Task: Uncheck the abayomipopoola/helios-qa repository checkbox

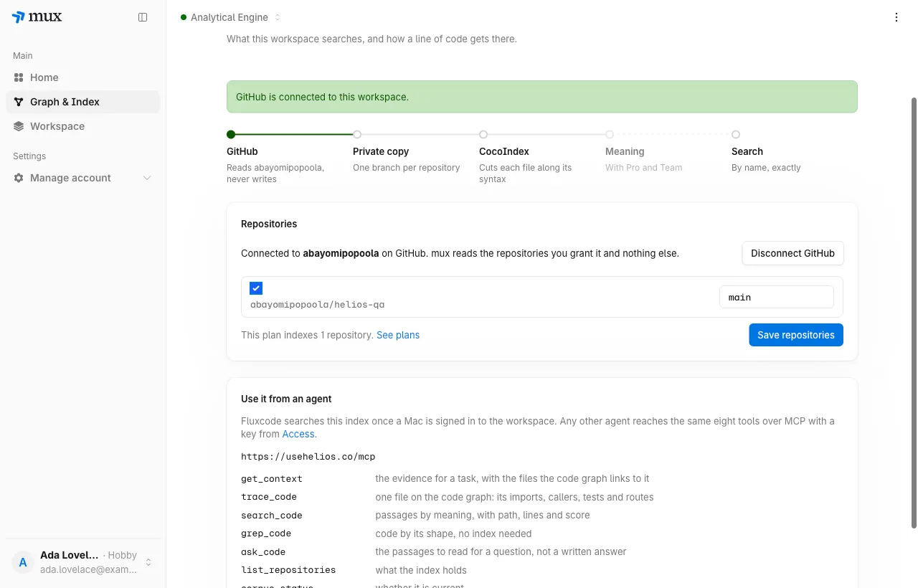Action: [256, 288]
